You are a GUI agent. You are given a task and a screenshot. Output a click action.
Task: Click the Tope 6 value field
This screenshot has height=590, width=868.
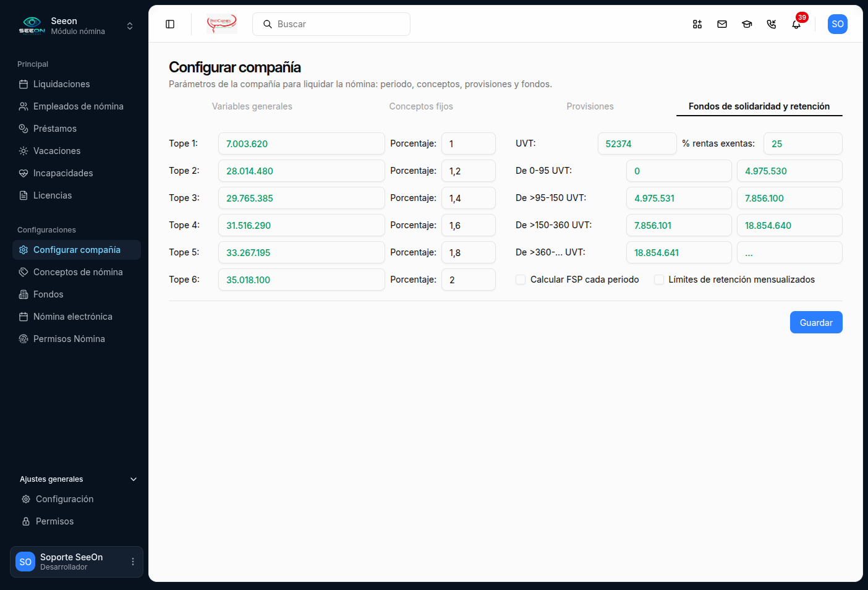tap(302, 280)
